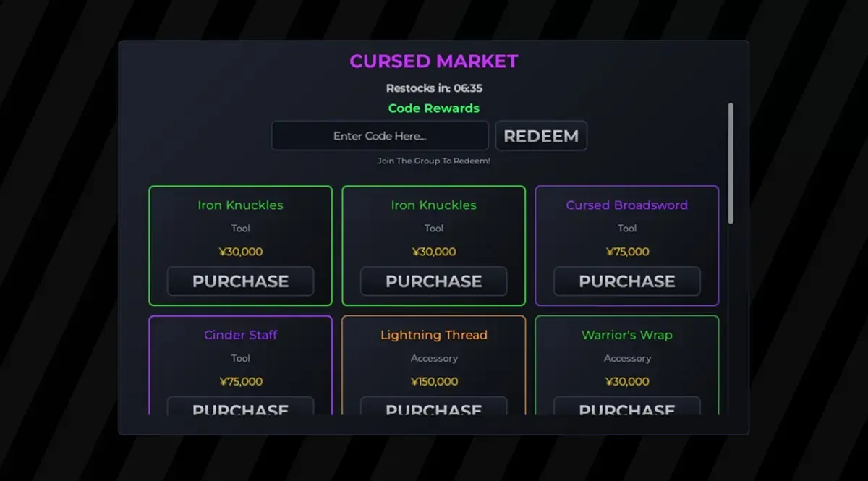Click the restock countdown timer
The image size is (868, 481).
[434, 88]
